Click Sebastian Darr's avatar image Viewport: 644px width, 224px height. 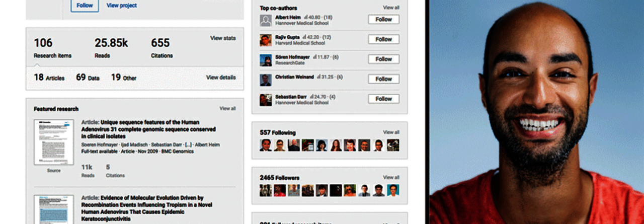pos(266,100)
